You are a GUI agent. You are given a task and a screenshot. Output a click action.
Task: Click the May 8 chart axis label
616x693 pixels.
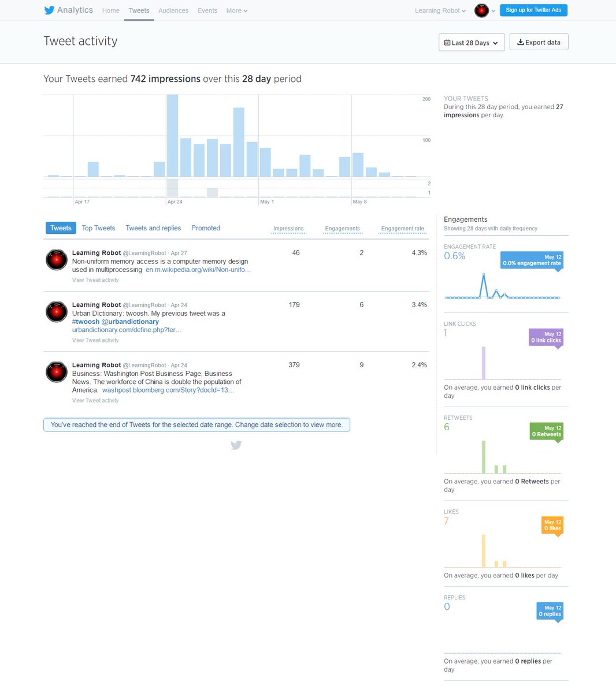pyautogui.click(x=359, y=202)
